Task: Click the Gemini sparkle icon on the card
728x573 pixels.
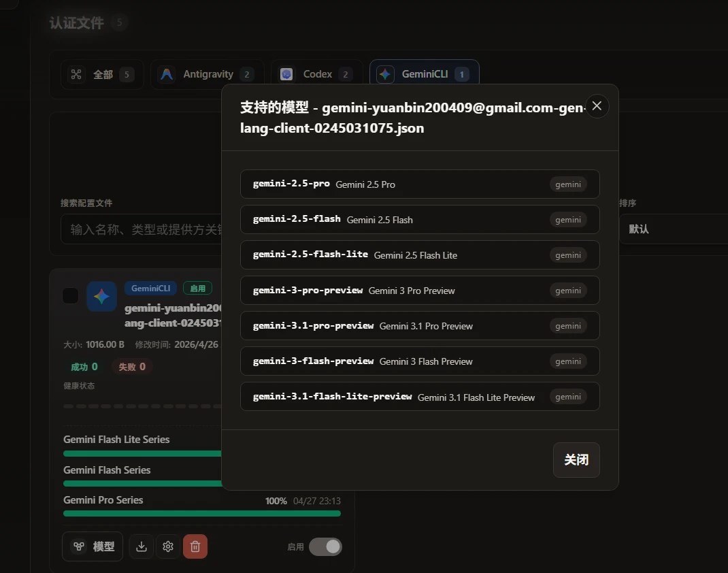Action: [101, 296]
